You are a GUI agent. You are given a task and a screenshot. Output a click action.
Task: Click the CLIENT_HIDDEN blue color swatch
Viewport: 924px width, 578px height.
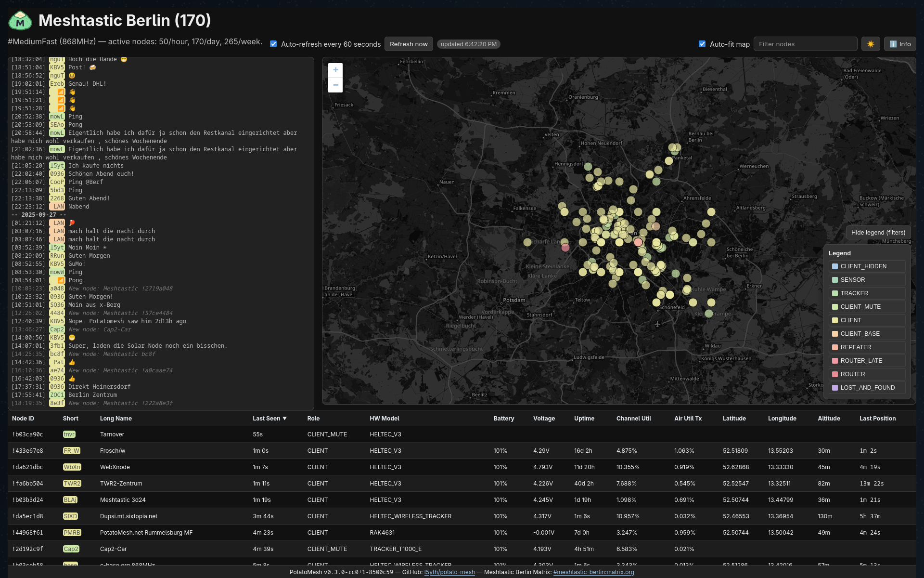[835, 266]
